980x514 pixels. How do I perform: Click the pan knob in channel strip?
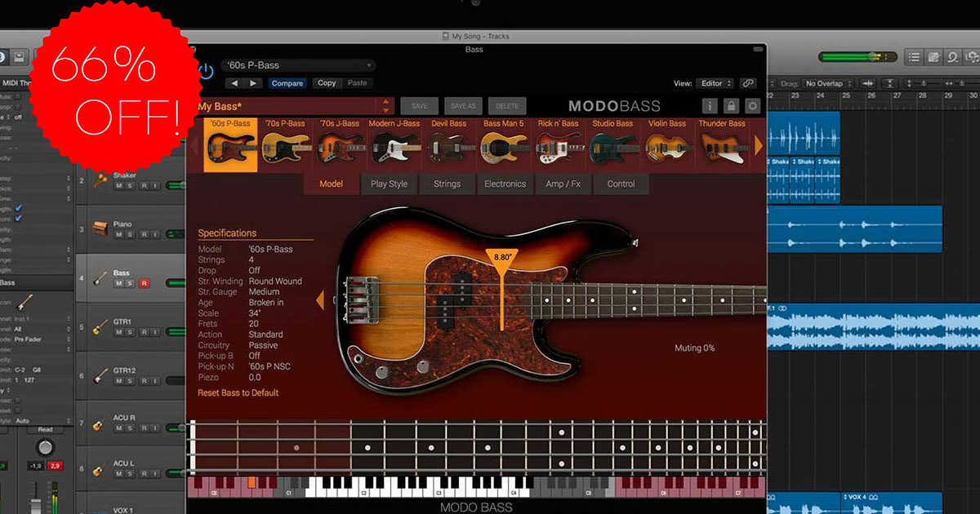tap(45, 446)
